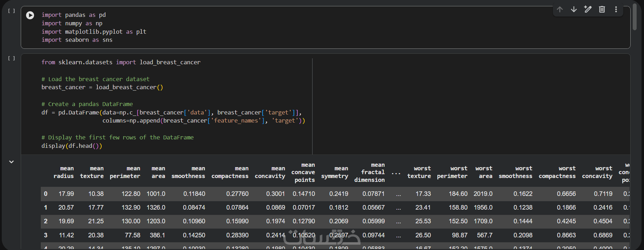Click the first cell's empty execution bracket
Viewport: 644px width, 250px height.
coord(12,11)
